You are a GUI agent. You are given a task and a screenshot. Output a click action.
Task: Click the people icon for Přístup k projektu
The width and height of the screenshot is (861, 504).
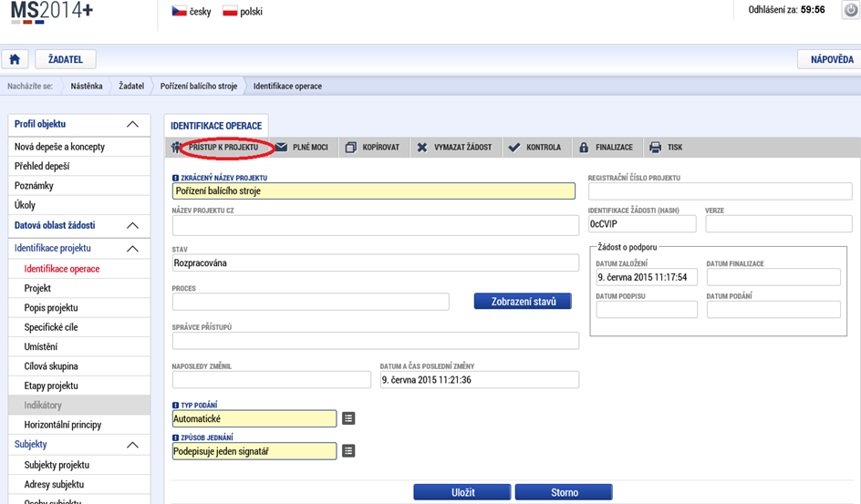pyautogui.click(x=176, y=148)
